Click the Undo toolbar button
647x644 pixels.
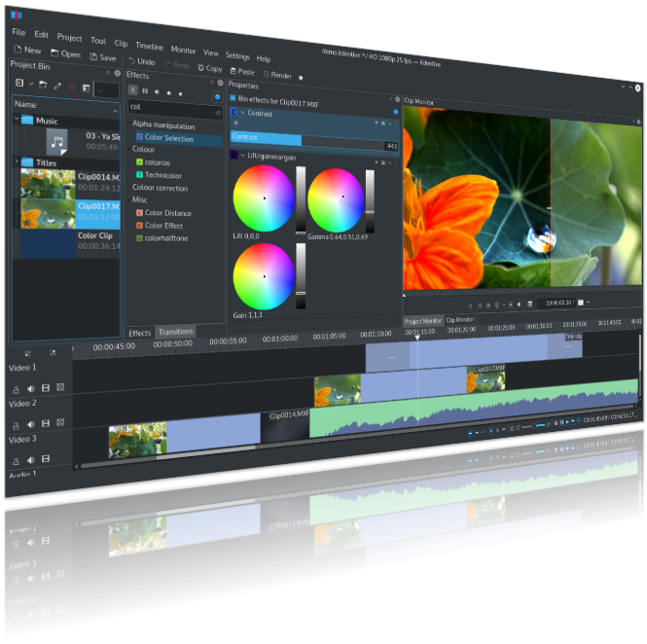142,61
